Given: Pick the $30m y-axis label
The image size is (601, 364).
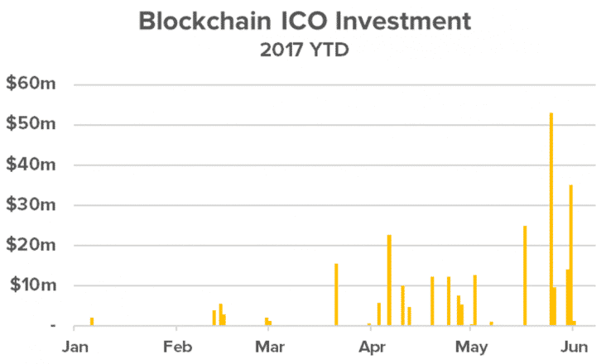Looking at the screenshot, I should 31,205.
